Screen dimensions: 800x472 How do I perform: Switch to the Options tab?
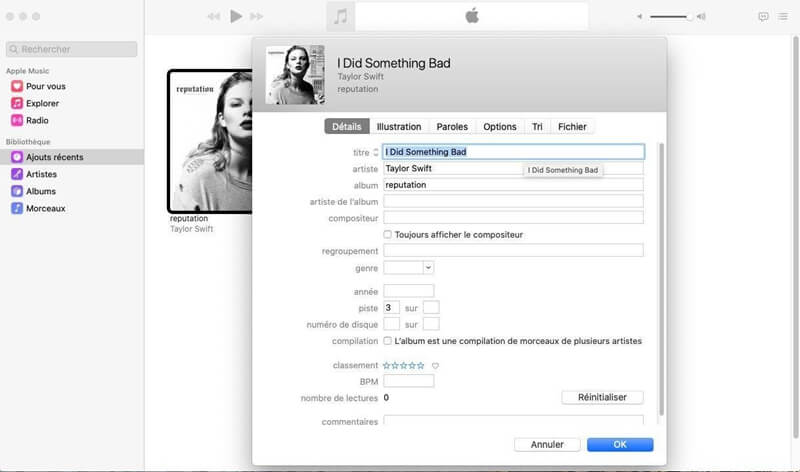tap(499, 127)
